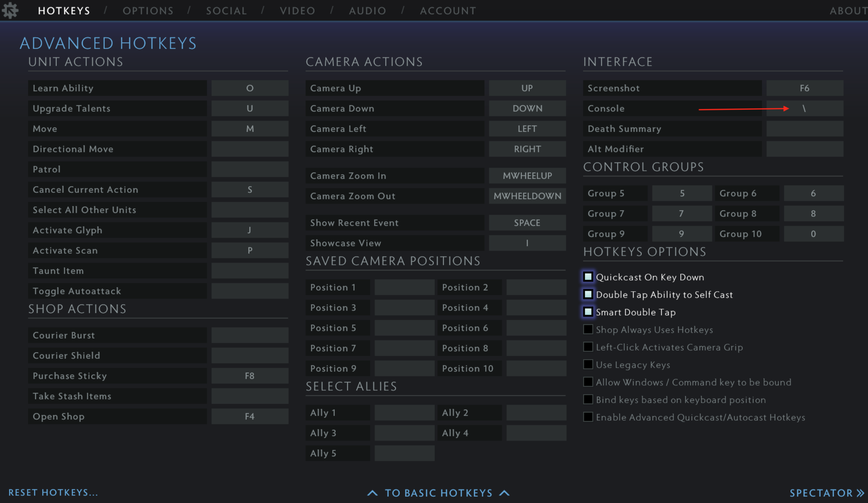
Task: Click the Dota settings gear icon
Action: pos(10,10)
